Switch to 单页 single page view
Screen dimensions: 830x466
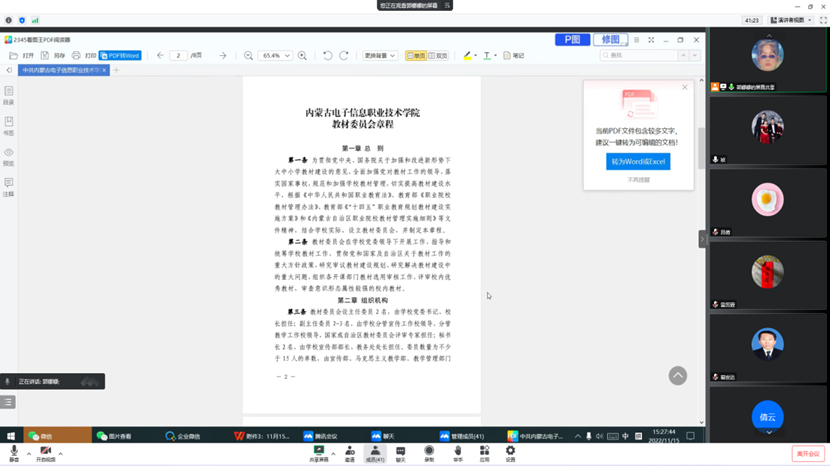point(416,56)
